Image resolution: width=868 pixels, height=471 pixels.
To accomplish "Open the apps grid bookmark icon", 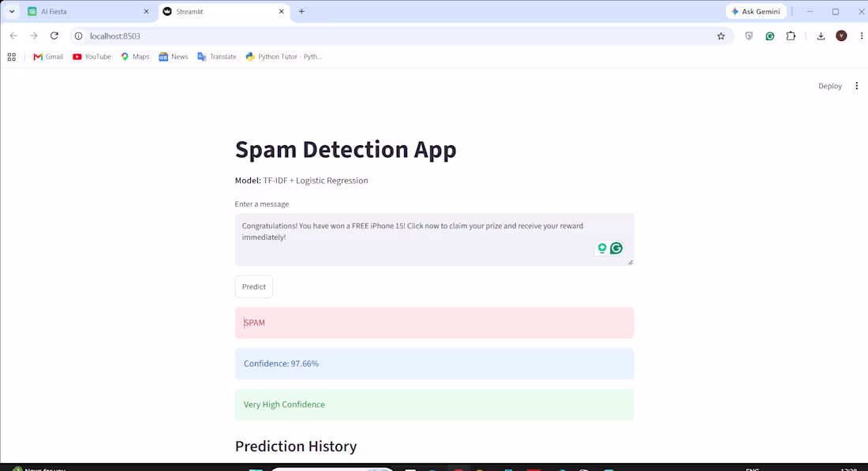I will 12,57.
